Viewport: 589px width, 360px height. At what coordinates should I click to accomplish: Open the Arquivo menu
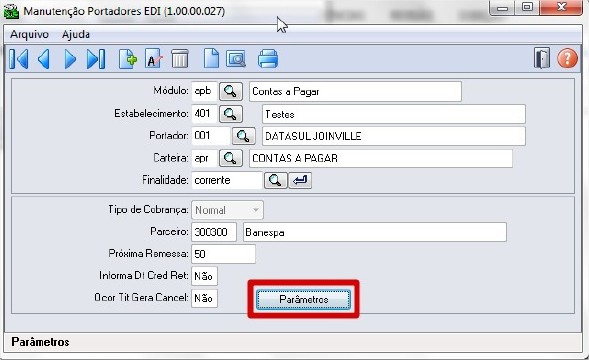point(29,34)
